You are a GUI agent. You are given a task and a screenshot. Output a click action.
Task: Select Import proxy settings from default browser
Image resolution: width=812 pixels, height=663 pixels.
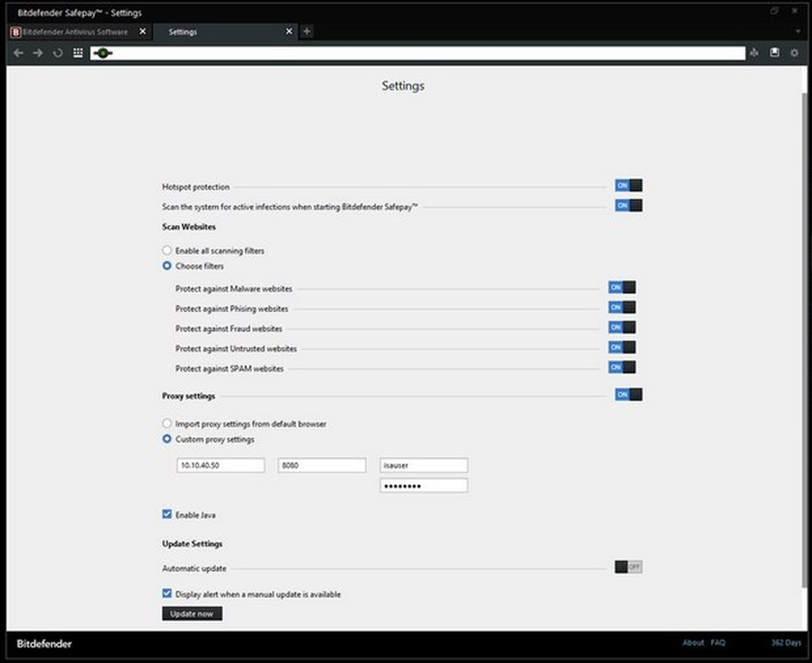(167, 423)
